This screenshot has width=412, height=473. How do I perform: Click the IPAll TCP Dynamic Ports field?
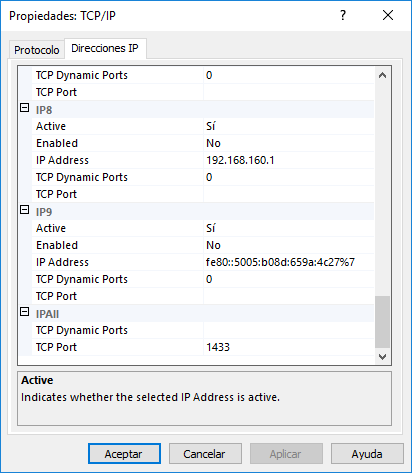289,330
